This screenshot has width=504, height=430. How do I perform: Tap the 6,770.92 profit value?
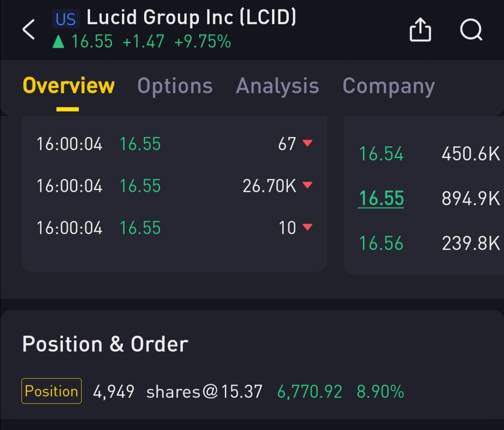[309, 391]
